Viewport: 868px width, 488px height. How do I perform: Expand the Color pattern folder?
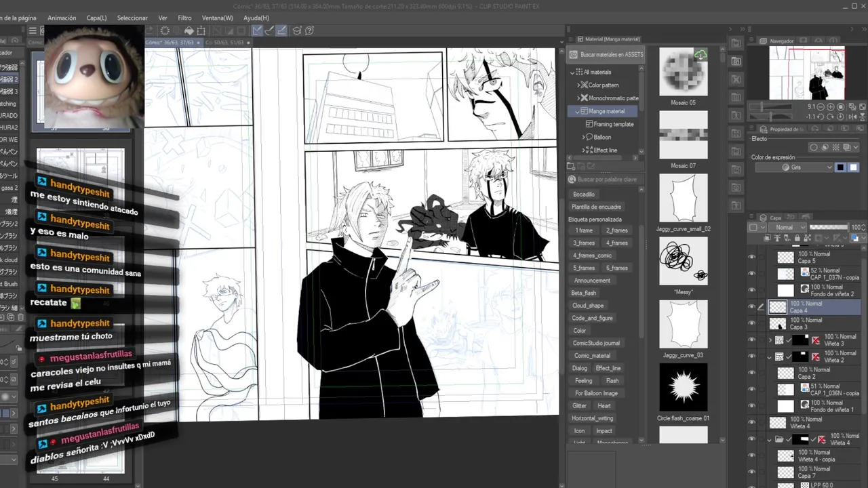[578, 85]
